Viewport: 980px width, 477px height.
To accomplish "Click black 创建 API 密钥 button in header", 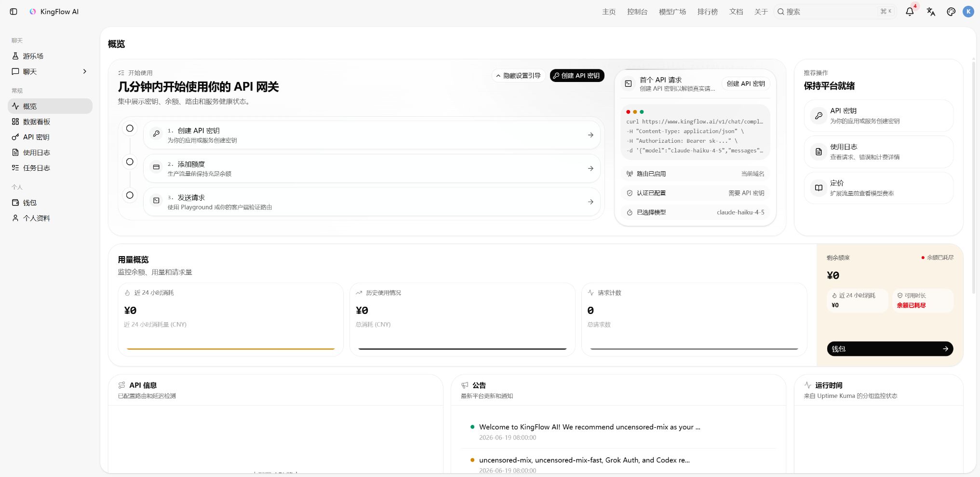I will [577, 76].
